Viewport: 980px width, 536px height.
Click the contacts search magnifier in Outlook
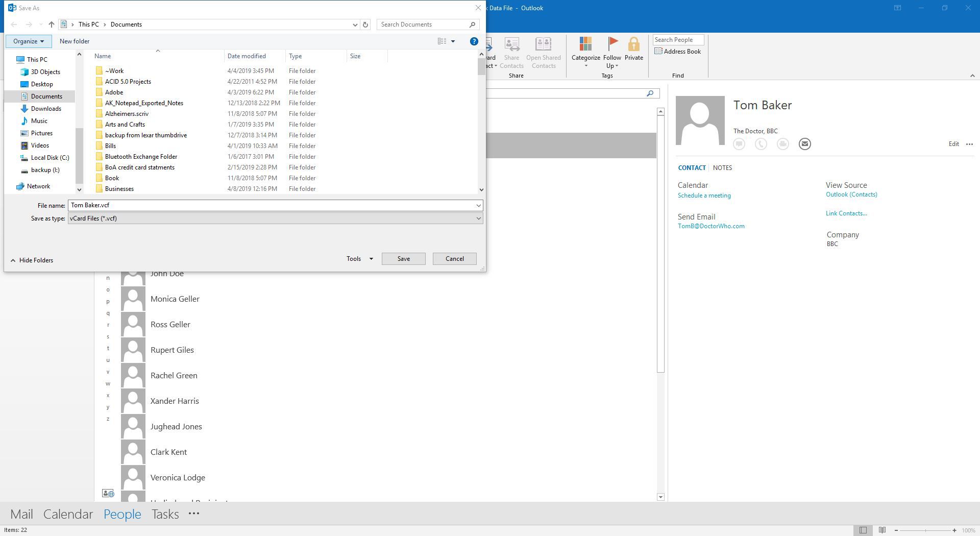point(650,93)
